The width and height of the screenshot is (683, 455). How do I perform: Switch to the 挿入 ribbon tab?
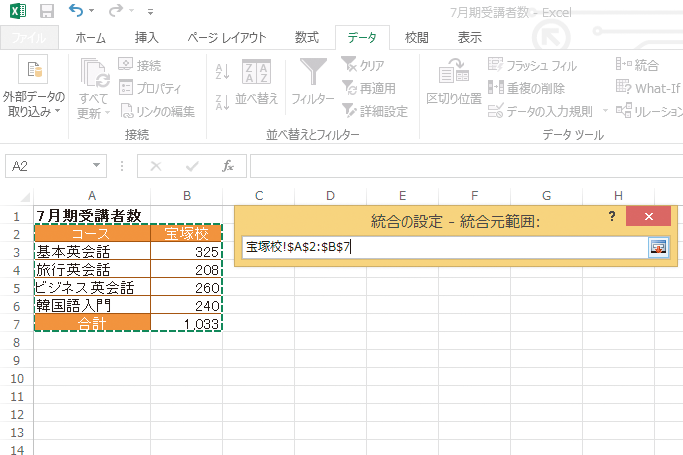point(146,38)
